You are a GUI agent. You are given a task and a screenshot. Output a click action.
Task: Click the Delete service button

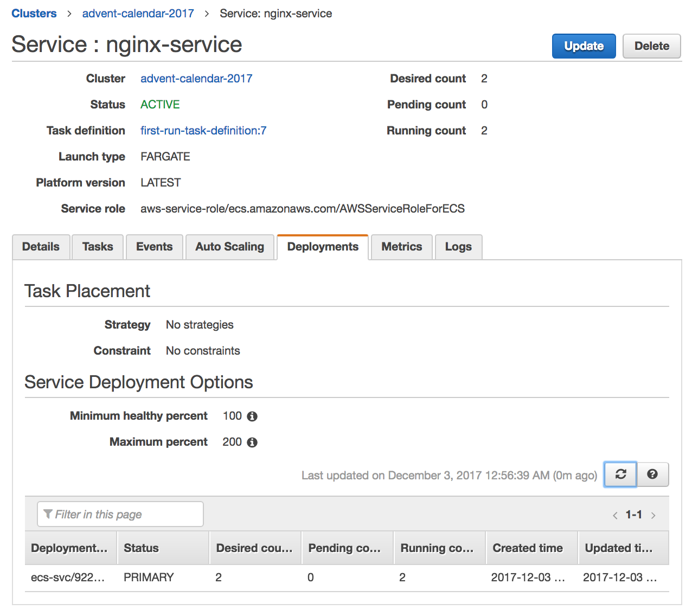pos(651,46)
